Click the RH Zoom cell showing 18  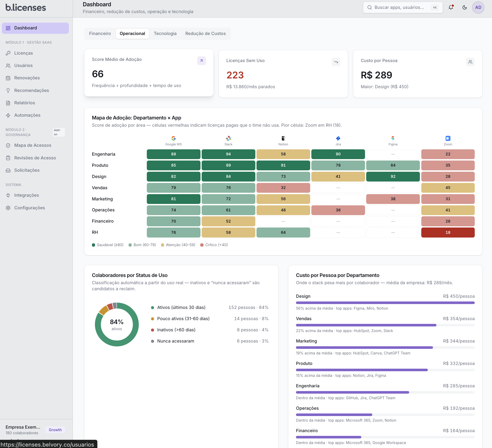pos(448,233)
